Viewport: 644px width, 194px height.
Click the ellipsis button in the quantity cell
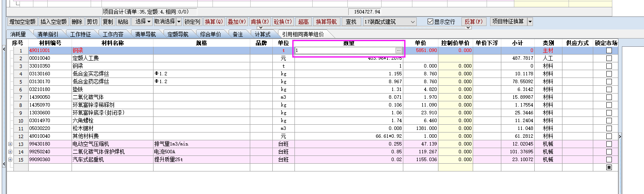coord(399,51)
